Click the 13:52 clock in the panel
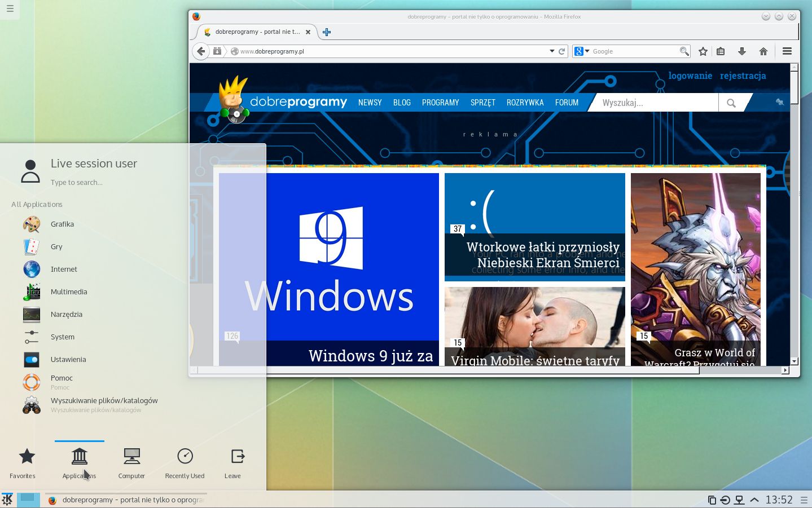This screenshot has width=812, height=508. pyautogui.click(x=779, y=500)
